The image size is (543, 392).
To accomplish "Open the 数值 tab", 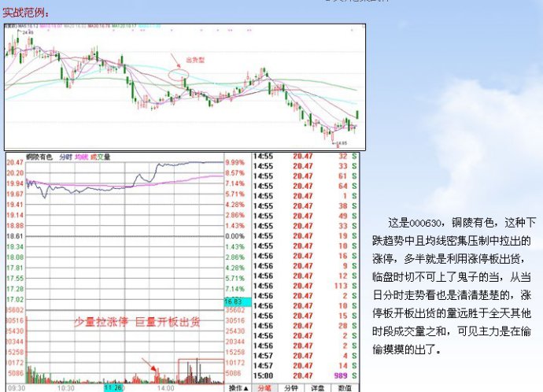I will point(344,388).
